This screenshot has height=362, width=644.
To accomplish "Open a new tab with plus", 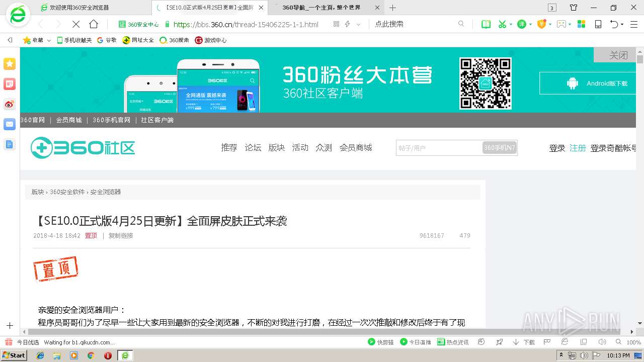I will coord(393,8).
